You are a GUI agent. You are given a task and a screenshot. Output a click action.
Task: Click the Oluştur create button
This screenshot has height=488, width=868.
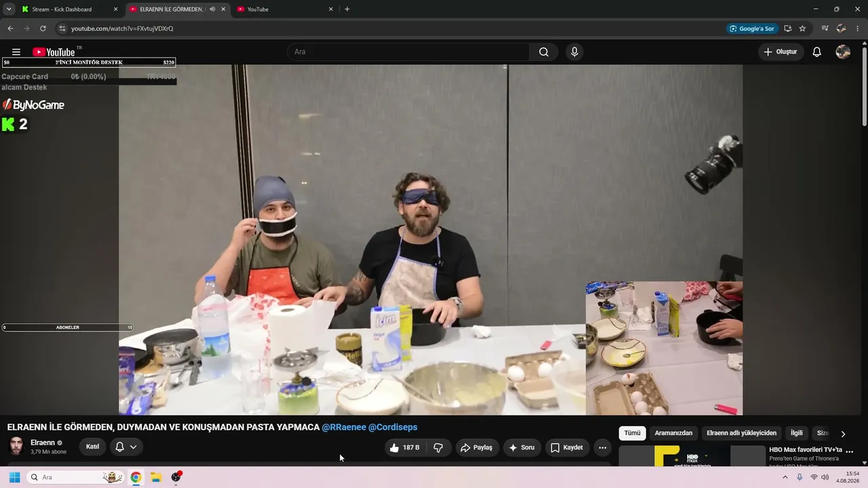coord(781,52)
